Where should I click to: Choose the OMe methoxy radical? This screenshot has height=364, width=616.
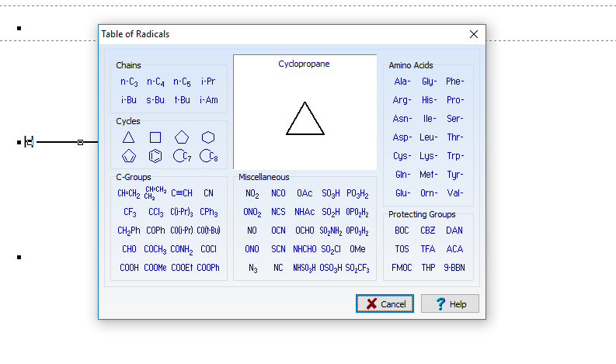[x=357, y=249]
